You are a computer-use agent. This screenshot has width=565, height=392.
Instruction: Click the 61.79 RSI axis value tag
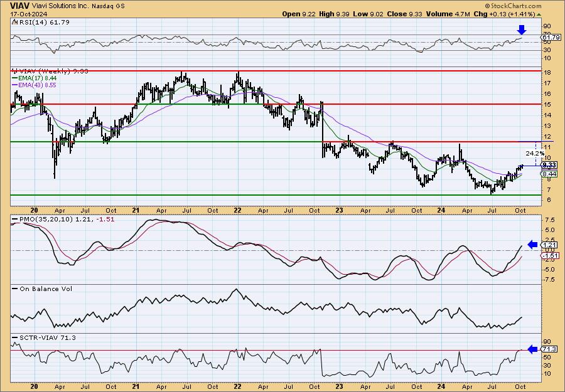(551, 37)
